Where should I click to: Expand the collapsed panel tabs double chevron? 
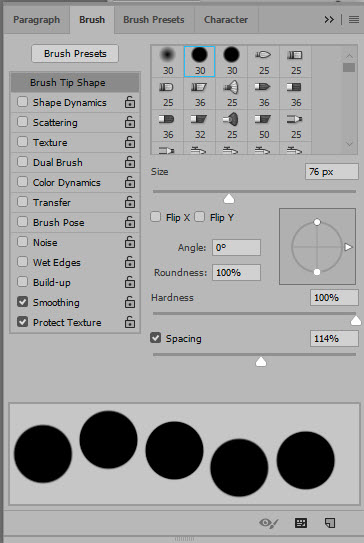point(329,20)
